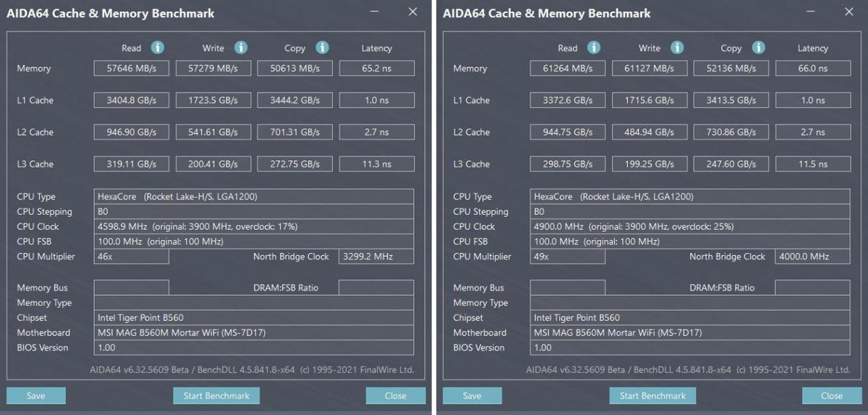Image resolution: width=868 pixels, height=415 pixels.
Task: Click CPU Clock field showing 4598.9 MHz
Action: pyautogui.click(x=254, y=226)
